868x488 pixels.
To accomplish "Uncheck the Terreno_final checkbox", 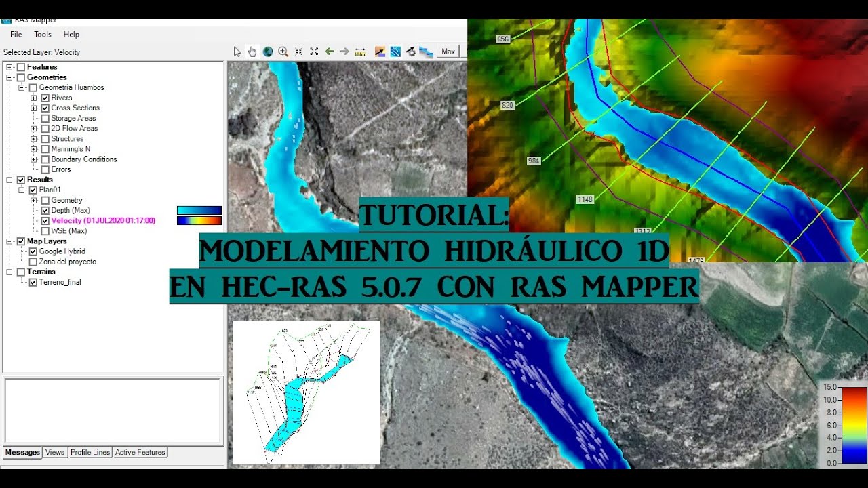I will pos(33,282).
